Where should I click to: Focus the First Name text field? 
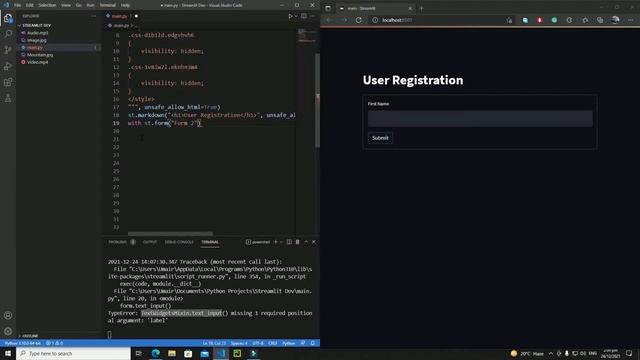pyautogui.click(x=480, y=118)
